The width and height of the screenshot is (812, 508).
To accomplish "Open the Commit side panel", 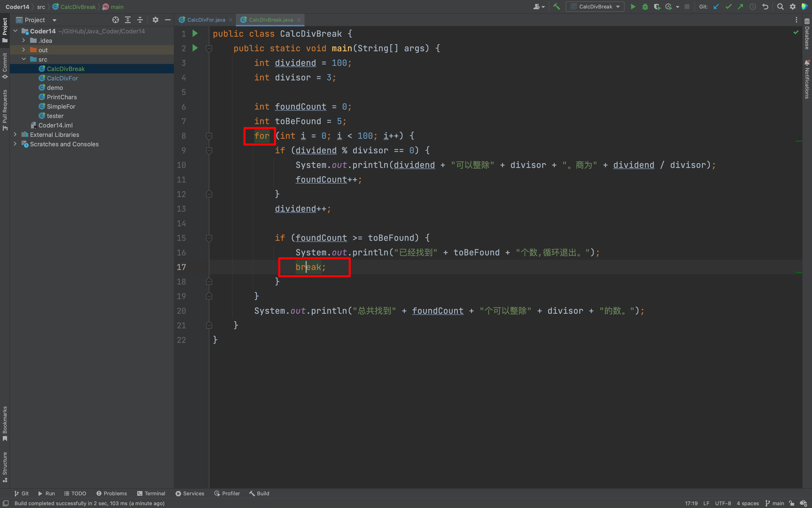I will pos(5,66).
